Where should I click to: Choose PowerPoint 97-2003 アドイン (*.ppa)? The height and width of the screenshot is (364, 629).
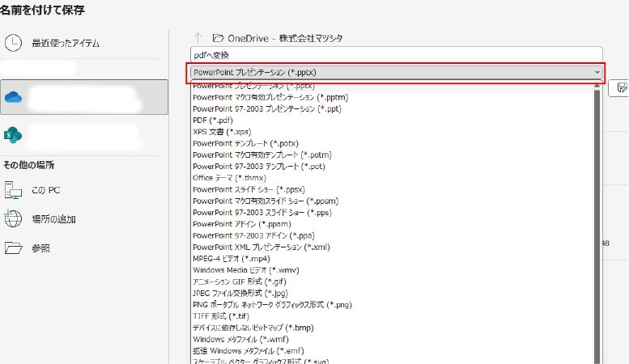[x=253, y=235]
